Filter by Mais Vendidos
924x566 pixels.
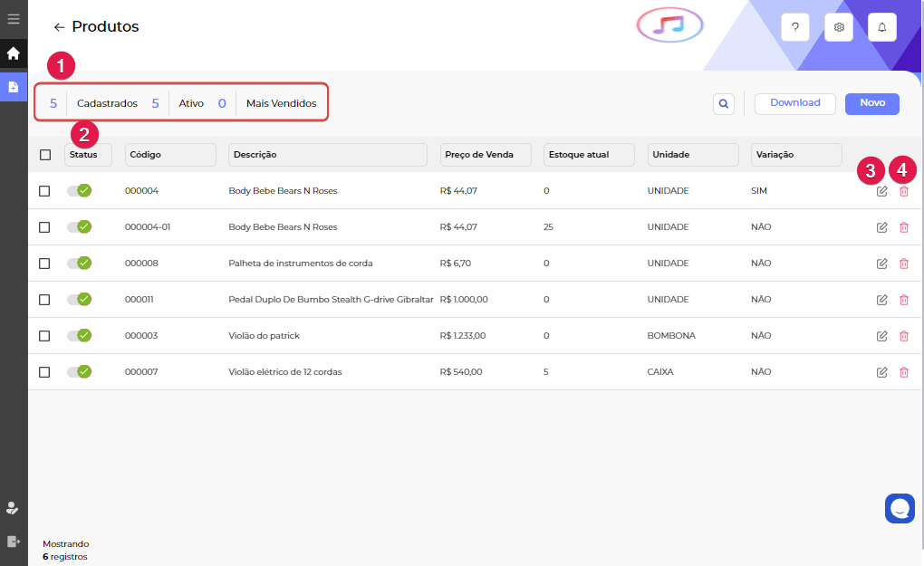(281, 103)
